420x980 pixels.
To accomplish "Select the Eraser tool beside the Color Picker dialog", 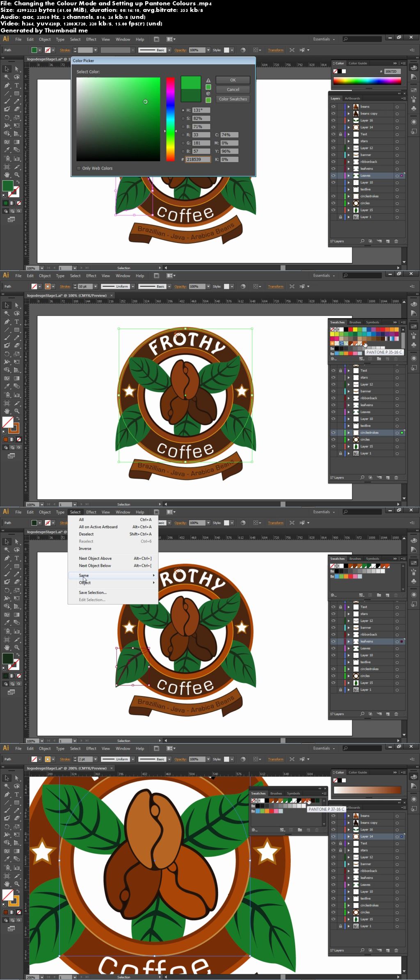I will click(x=17, y=109).
